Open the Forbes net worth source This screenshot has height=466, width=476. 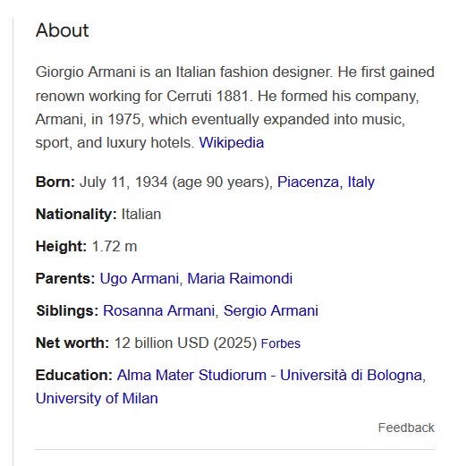coord(281,343)
